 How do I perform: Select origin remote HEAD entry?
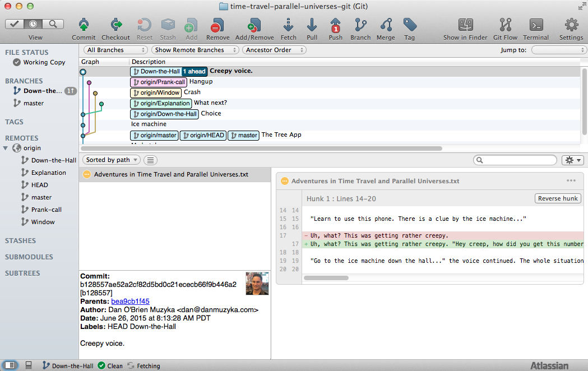[x=39, y=185]
